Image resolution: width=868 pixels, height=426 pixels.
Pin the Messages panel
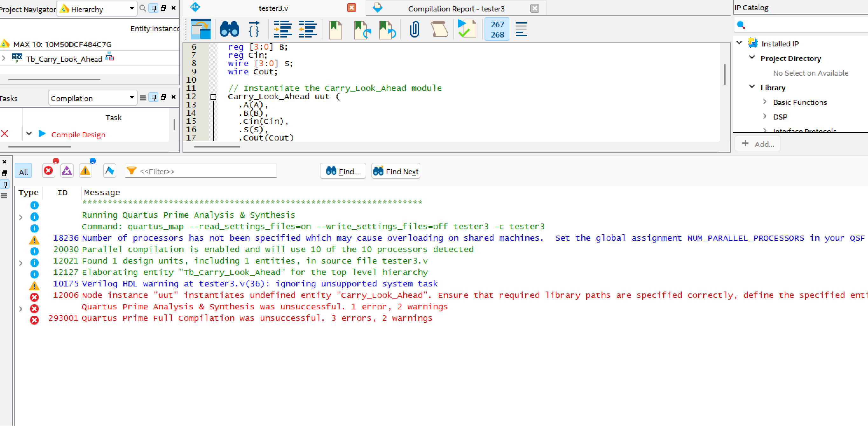coord(5,184)
